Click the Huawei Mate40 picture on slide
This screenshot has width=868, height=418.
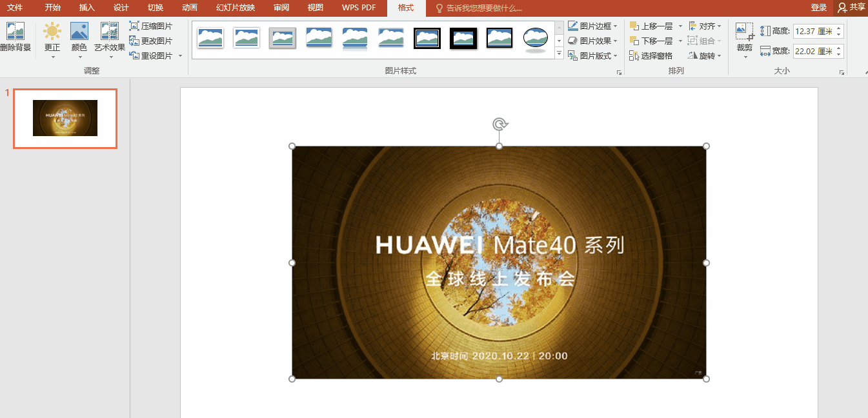(x=499, y=263)
